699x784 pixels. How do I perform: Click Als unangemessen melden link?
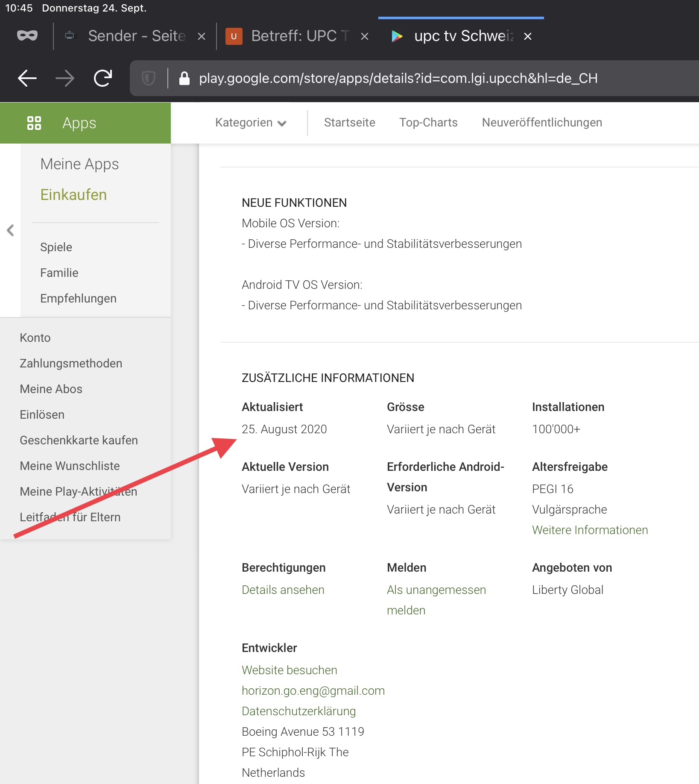point(436,600)
